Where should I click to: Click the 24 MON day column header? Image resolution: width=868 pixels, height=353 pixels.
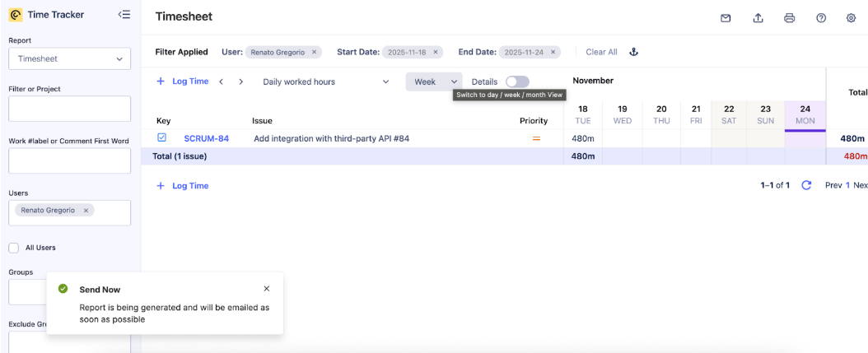805,114
